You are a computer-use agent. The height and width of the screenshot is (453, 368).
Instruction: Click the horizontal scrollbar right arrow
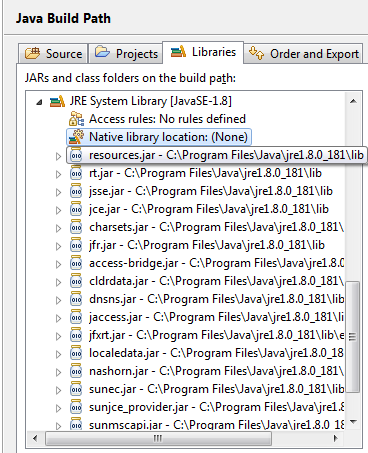[335, 438]
